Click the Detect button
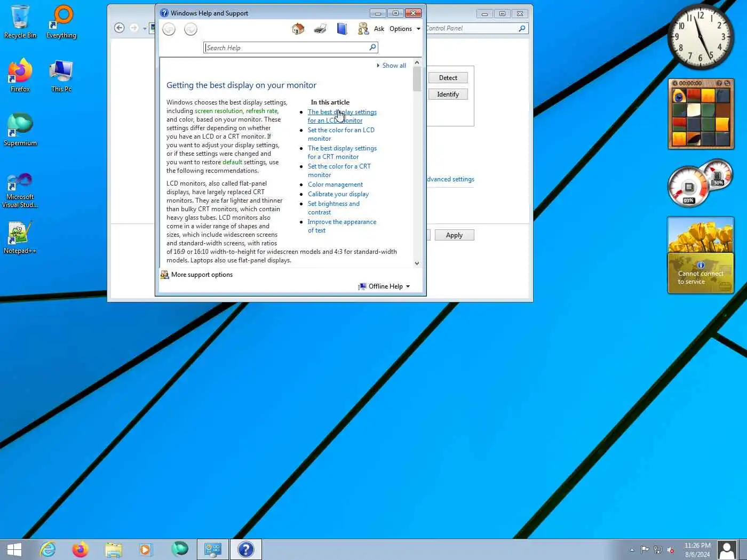747x560 pixels. 448,78
